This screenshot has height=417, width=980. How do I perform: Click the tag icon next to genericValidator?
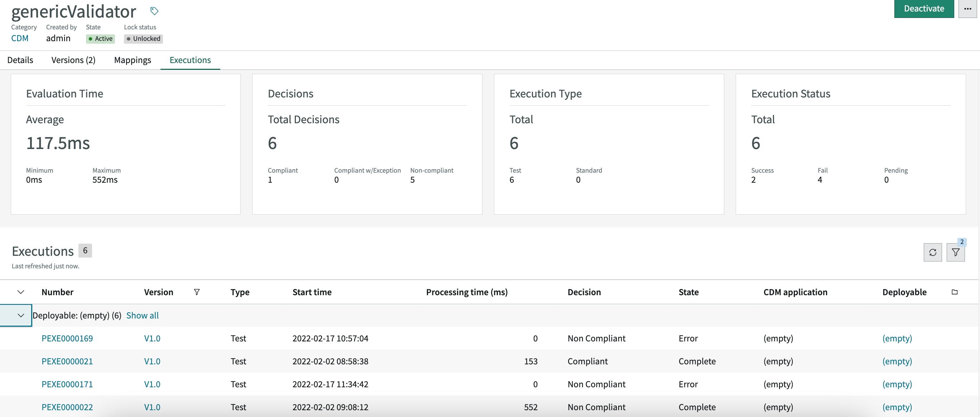point(154,11)
